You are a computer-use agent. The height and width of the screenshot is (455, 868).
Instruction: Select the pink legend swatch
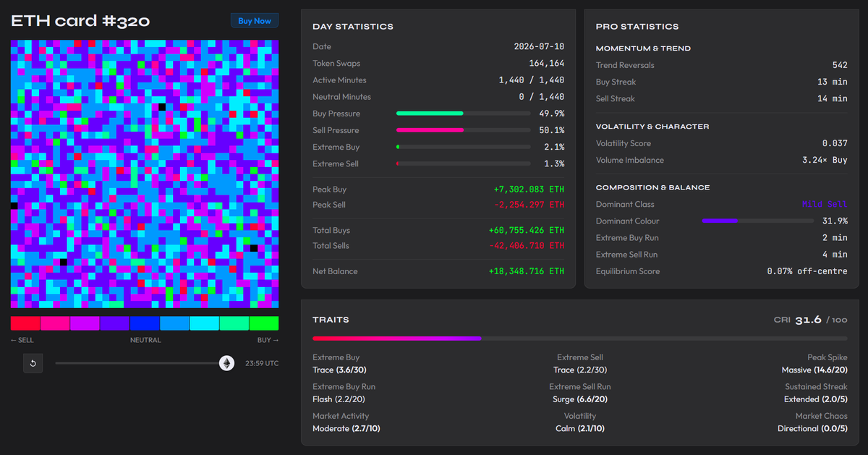[55, 323]
